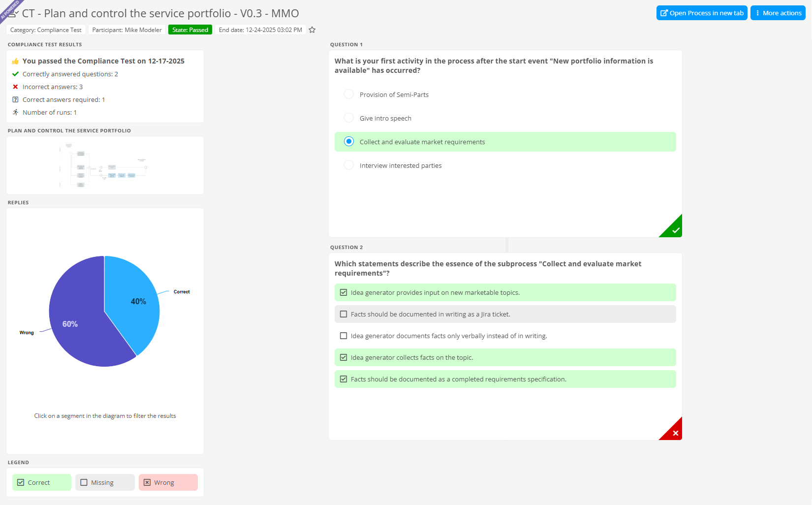The height and width of the screenshot is (505, 812).
Task: Click the red X incorrect answers icon
Action: (x=15, y=87)
